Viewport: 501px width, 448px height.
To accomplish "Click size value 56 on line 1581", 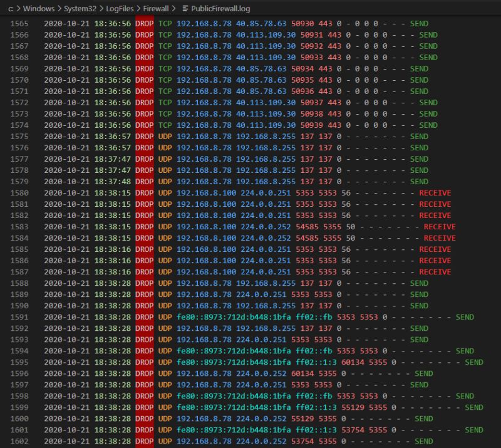I will 346,204.
